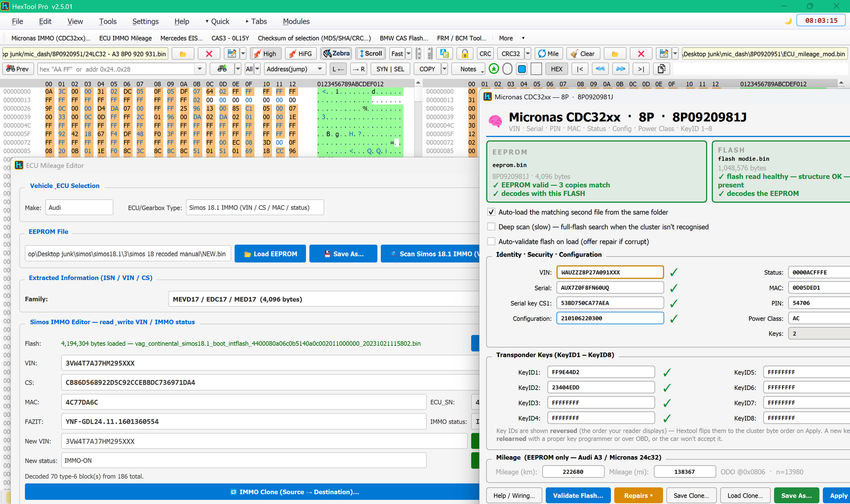Open dropdown beside left save icon
The width and height of the screenshot is (850, 504).
(x=243, y=54)
